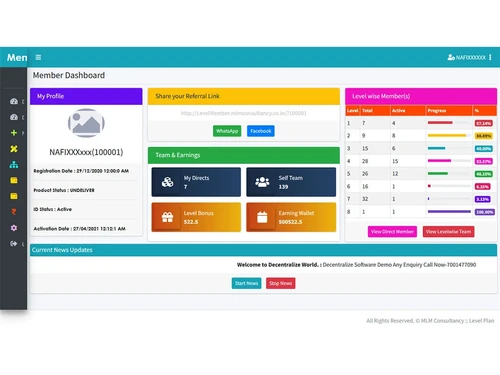Click the Current News Updates header
This screenshot has height=375, width=500.
[x=263, y=250]
